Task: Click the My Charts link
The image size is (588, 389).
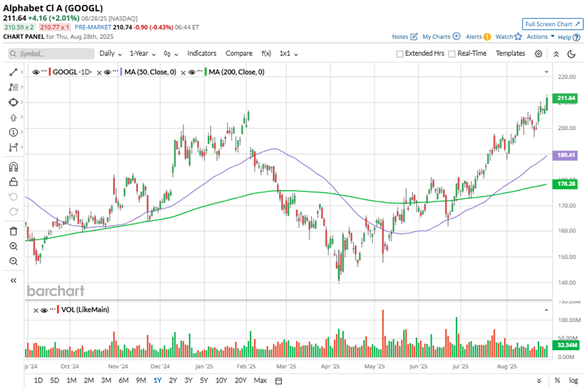Action: pos(436,36)
